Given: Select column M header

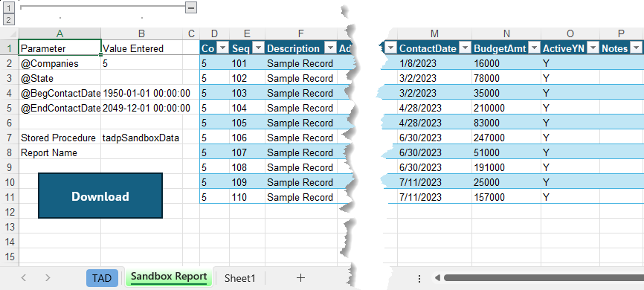Looking at the screenshot, I should [434, 33].
